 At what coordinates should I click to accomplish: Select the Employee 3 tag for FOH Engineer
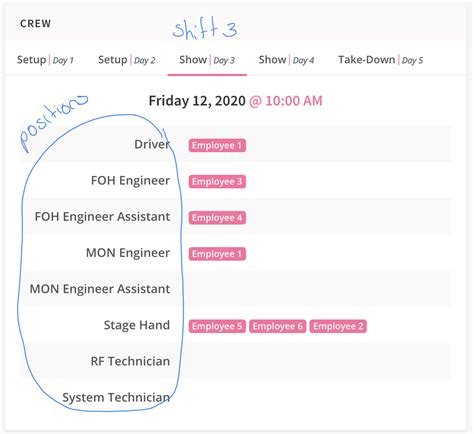(x=217, y=182)
